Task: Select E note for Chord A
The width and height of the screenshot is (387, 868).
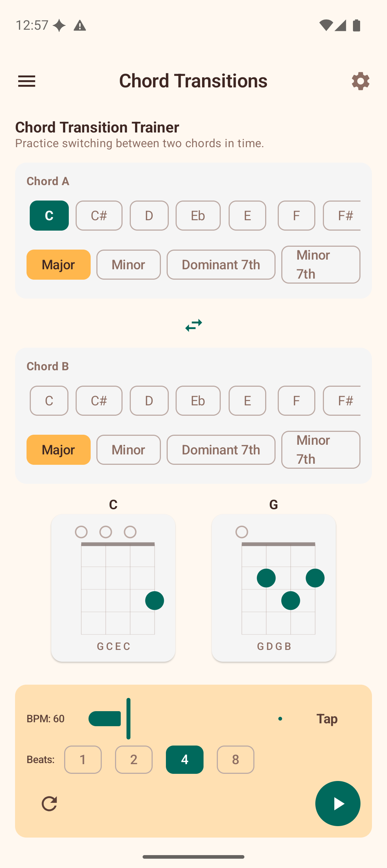Action: (247, 215)
